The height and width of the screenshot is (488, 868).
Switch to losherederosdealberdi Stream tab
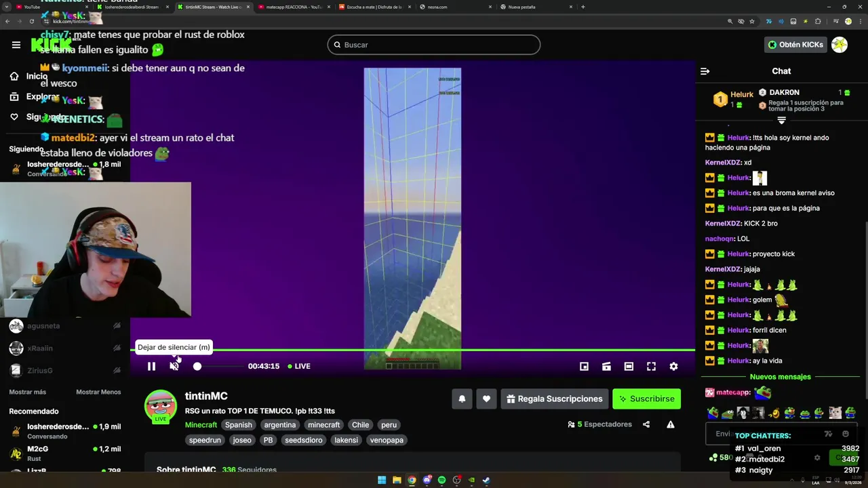[132, 7]
